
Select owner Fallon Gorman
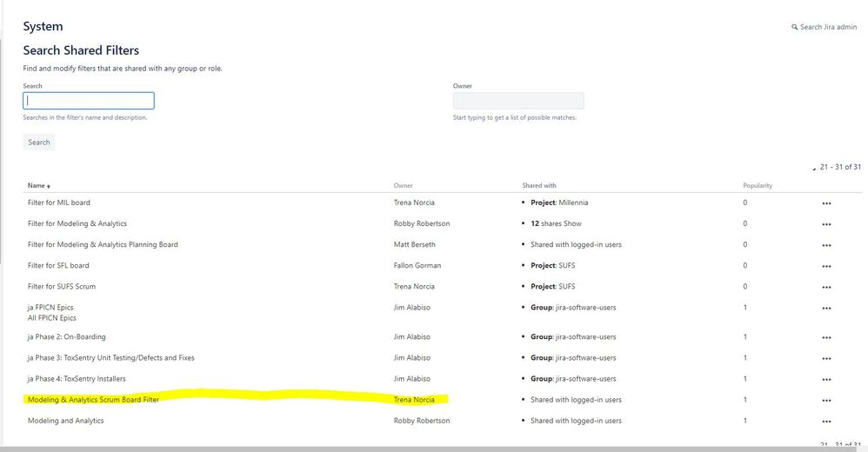417,266
